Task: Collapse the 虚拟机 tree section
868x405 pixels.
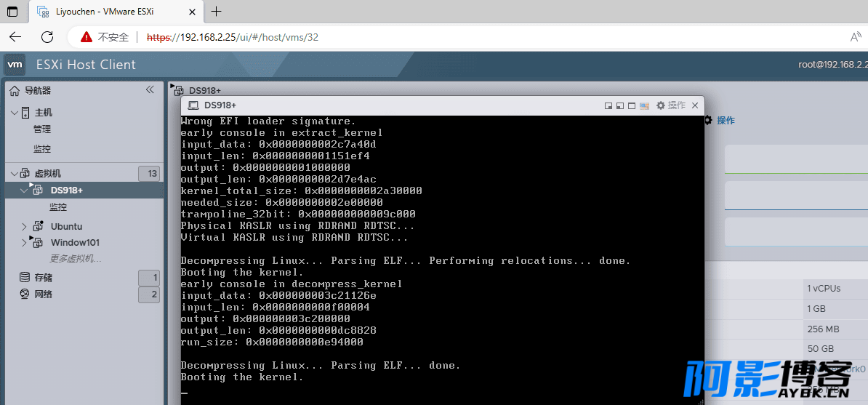Action: 15,173
